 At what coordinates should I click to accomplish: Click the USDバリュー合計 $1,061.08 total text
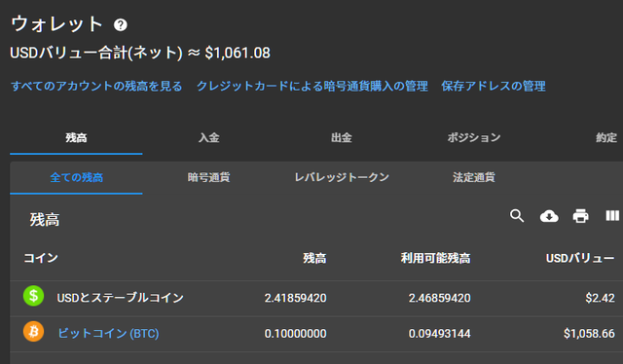(140, 53)
